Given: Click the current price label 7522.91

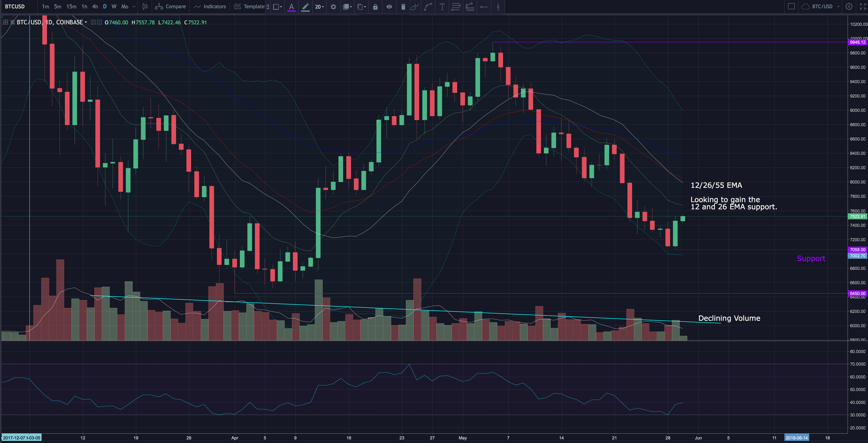Looking at the screenshot, I should [858, 216].
